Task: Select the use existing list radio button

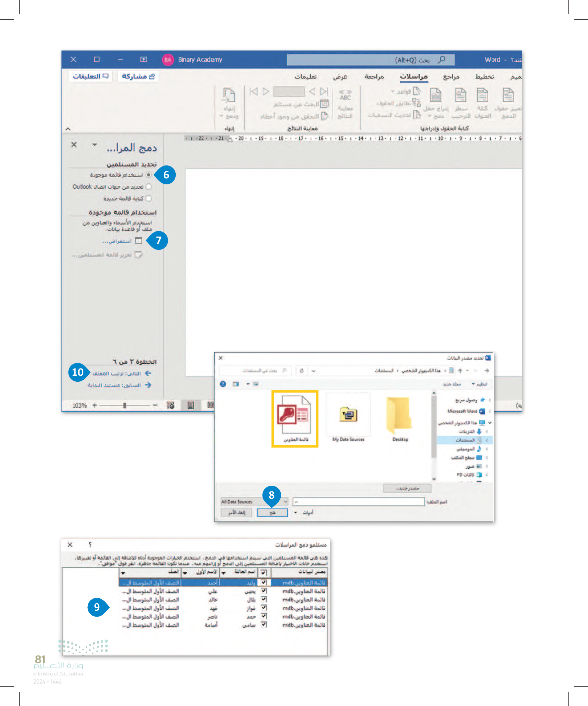Action: (148, 175)
